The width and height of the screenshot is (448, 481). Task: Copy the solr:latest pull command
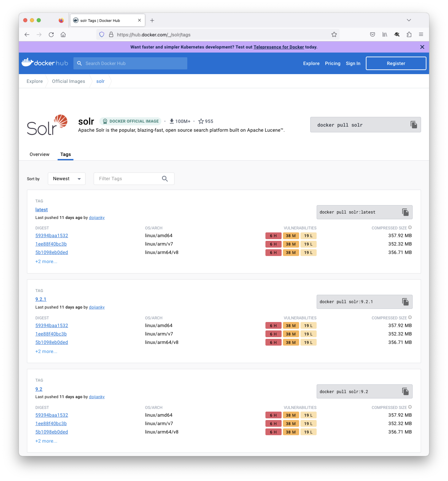click(405, 212)
